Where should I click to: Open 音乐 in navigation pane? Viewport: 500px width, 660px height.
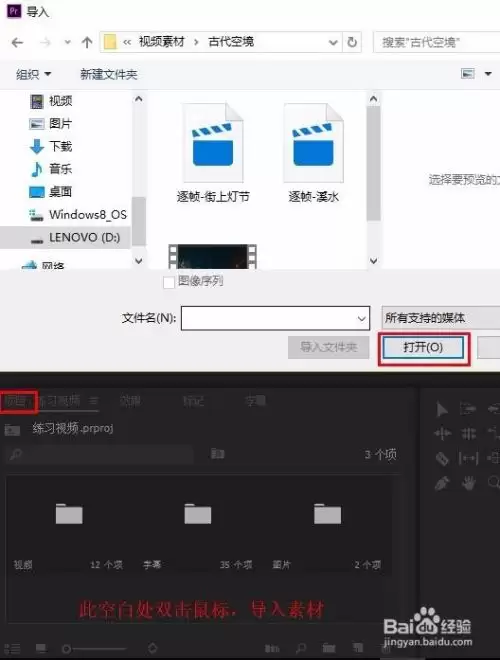point(51,169)
